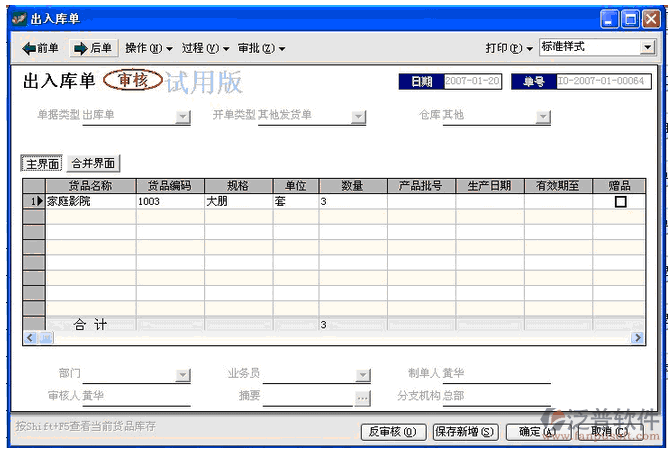The image size is (670, 452).
Task: Click the horizontal scrollbar right arrow
Action: 638,338
